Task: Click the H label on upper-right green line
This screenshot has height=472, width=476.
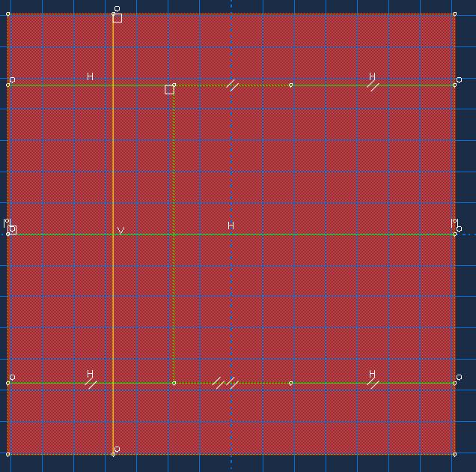Action: [372, 76]
